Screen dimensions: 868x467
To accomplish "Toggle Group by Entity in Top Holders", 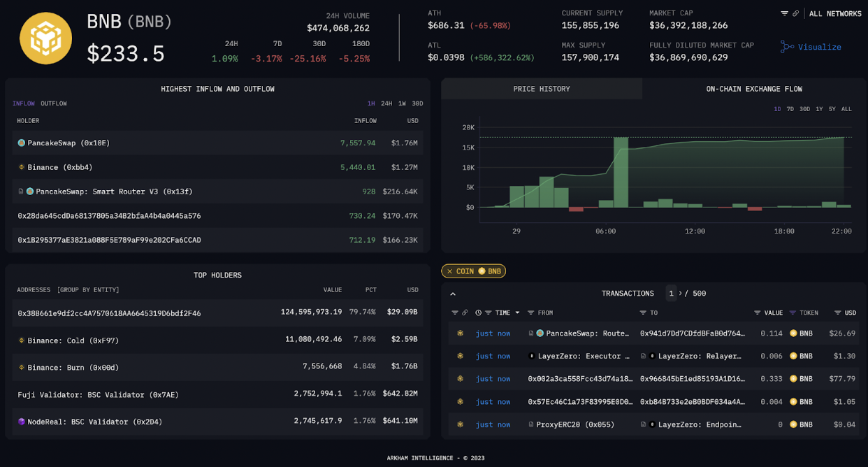I will tap(88, 289).
